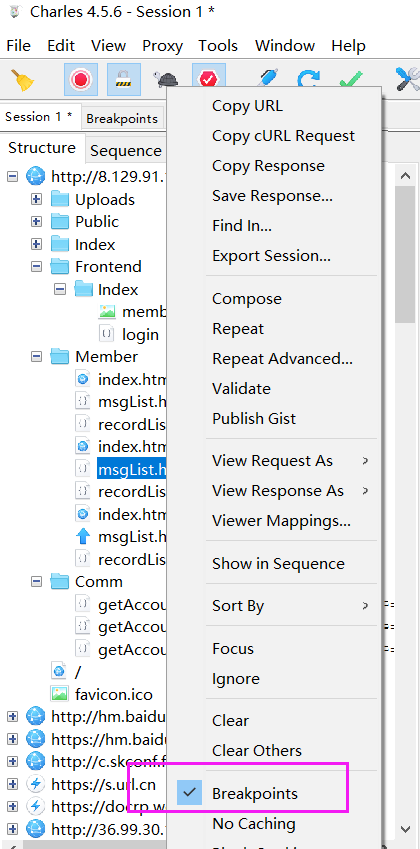Choose Copy URL from context menu
Viewport: 420px width, 849px height.
(247, 106)
